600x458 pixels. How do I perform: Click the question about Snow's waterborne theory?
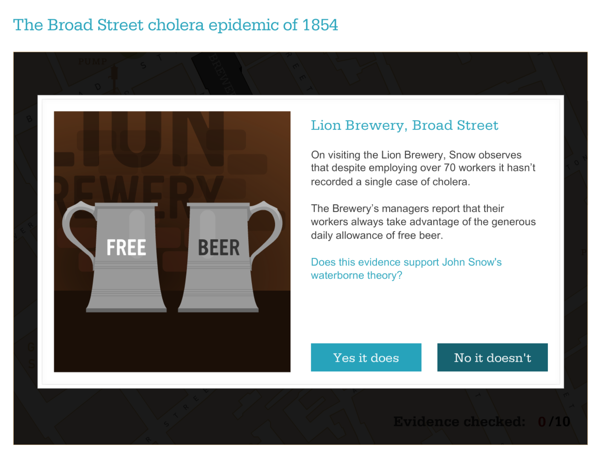[x=406, y=268]
